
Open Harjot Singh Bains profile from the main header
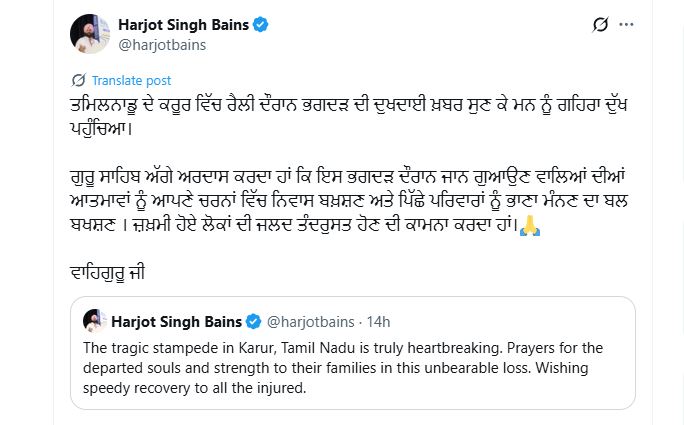click(x=184, y=25)
